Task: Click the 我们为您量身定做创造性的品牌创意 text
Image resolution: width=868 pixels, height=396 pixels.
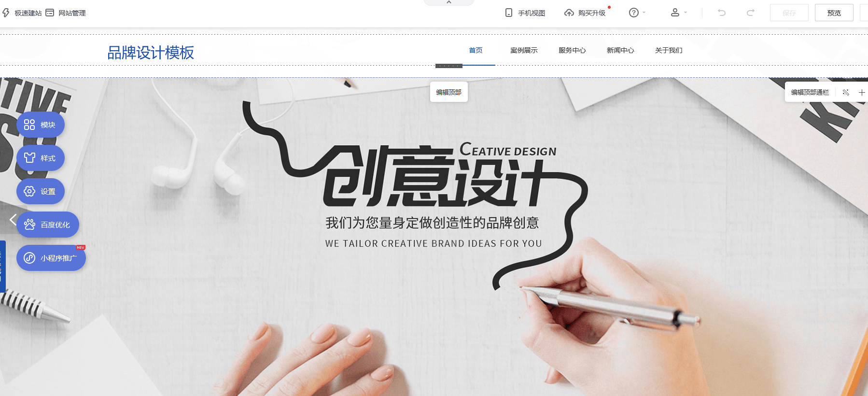Action: point(432,223)
